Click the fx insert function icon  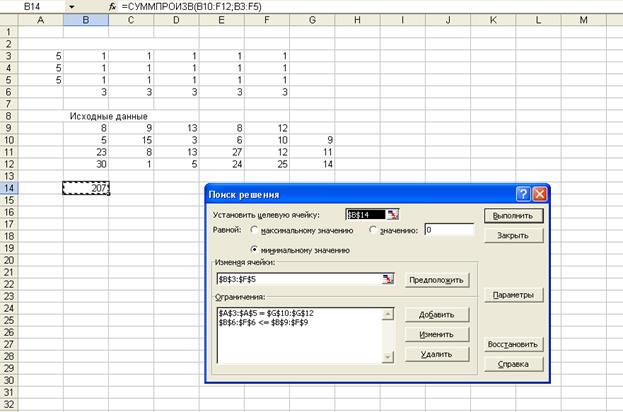(x=112, y=6)
